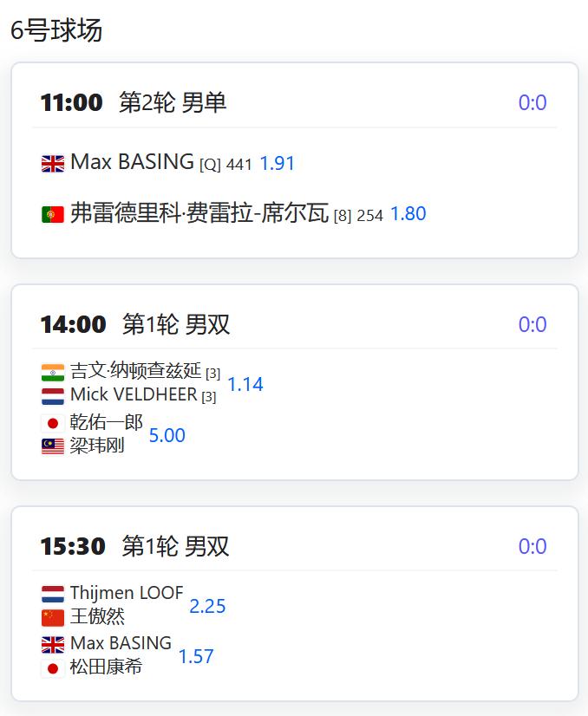Open 弗雷德里科·费雷拉-席尔瓦 player profile

tap(199, 212)
